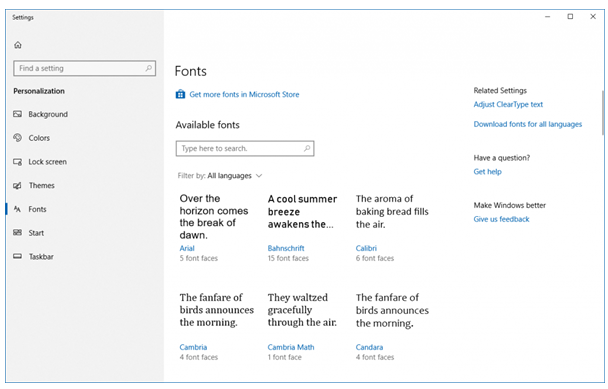Click Give us feedback link
608x389 pixels.
[501, 219]
